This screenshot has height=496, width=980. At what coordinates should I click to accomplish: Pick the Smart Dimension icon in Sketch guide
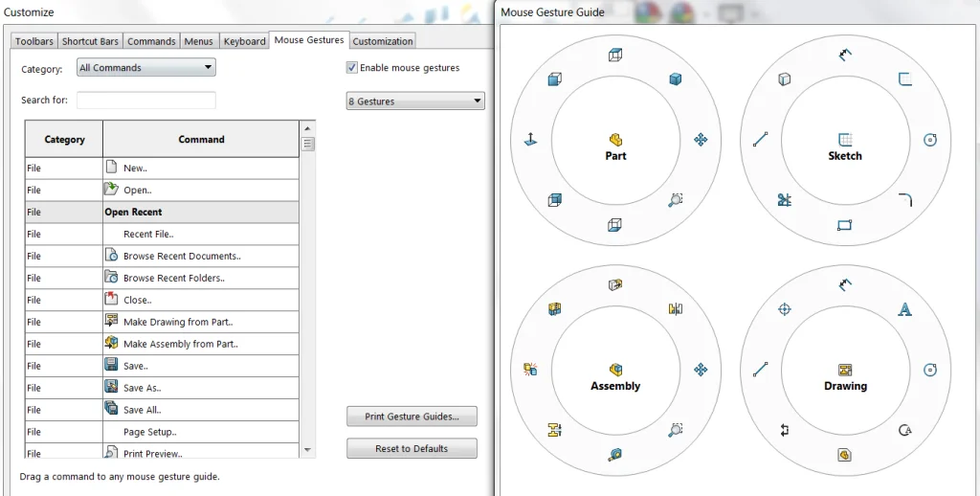click(x=845, y=55)
